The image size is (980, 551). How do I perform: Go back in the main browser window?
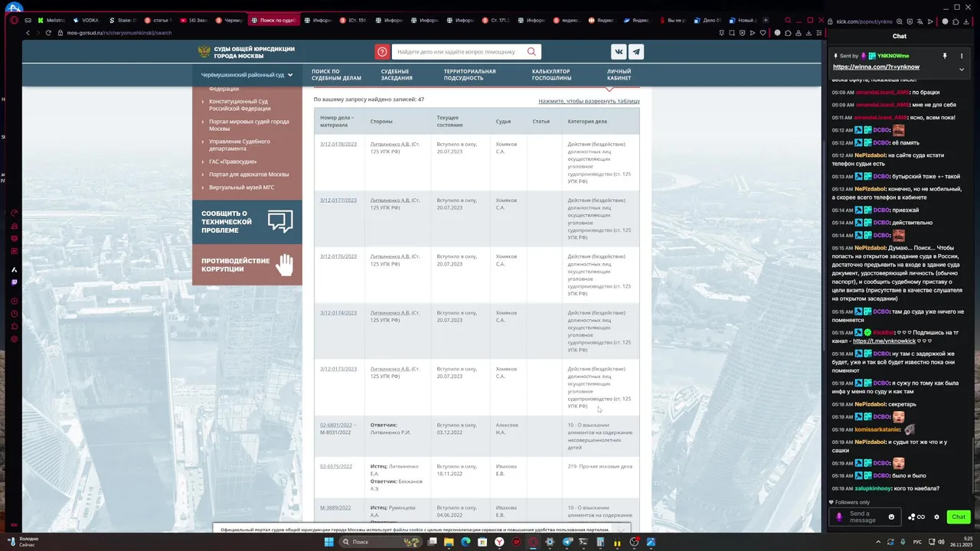(28, 33)
